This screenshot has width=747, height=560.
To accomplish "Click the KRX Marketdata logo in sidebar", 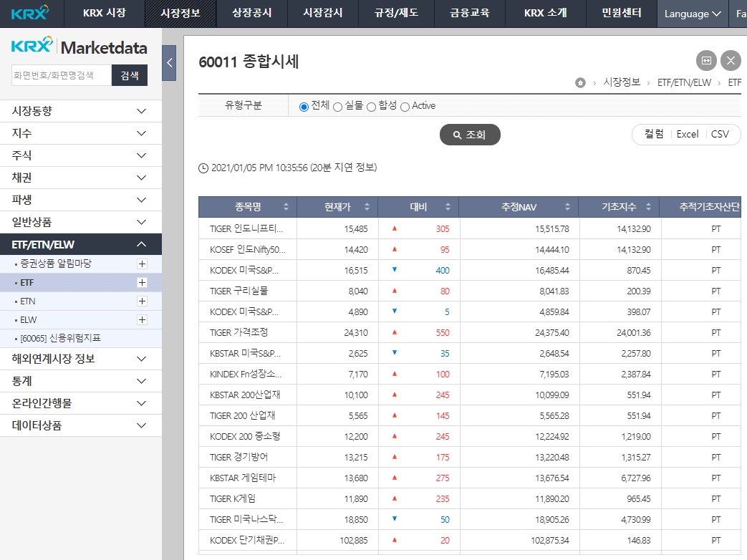I will click(x=79, y=47).
